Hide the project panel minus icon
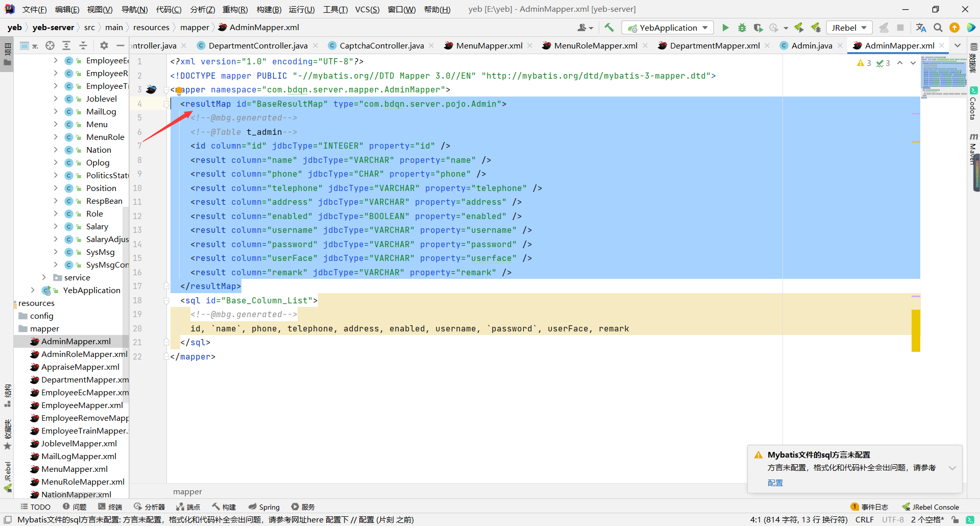This screenshot has height=526, width=980. click(120, 45)
